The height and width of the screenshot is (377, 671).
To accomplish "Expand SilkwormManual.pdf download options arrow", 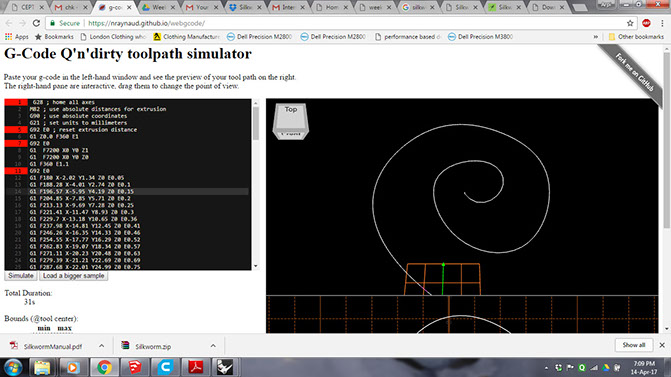I will (x=101, y=346).
